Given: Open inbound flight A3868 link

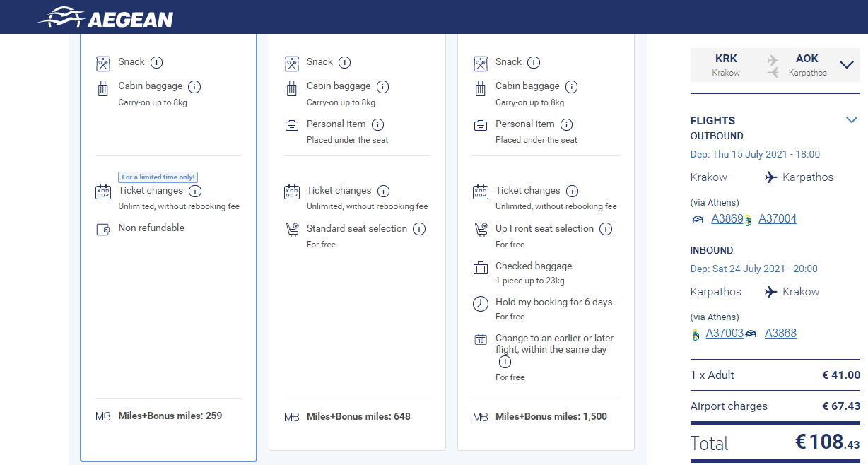Looking at the screenshot, I should pos(780,334).
